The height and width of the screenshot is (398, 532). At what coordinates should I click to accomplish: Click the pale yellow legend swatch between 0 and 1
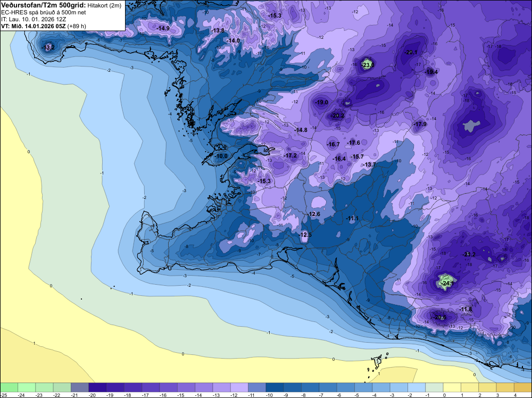452,387
